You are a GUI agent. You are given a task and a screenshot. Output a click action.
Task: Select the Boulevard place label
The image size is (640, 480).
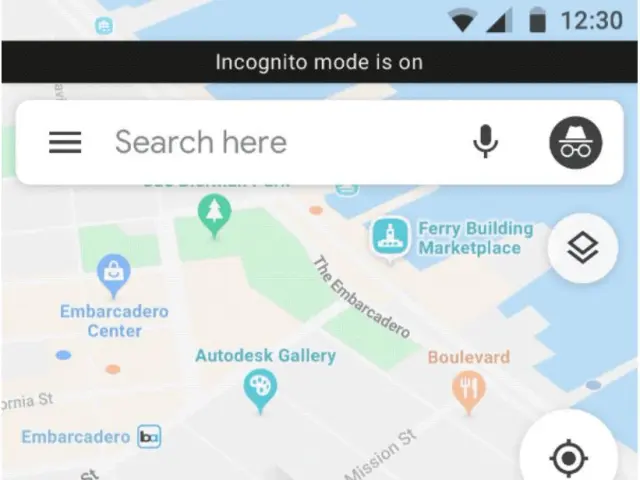(469, 357)
